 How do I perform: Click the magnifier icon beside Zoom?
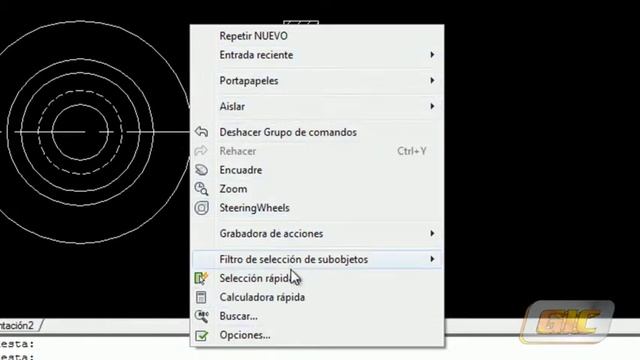point(201,189)
